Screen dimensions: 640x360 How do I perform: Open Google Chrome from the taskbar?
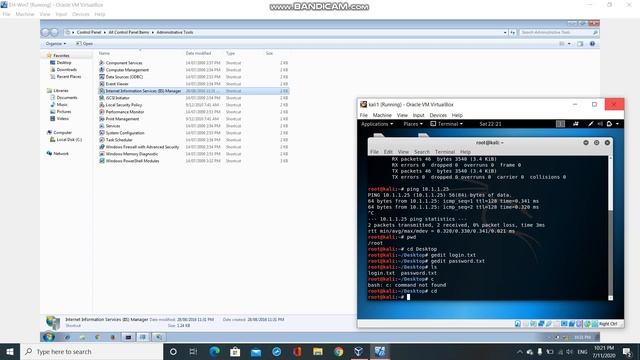coord(338,351)
